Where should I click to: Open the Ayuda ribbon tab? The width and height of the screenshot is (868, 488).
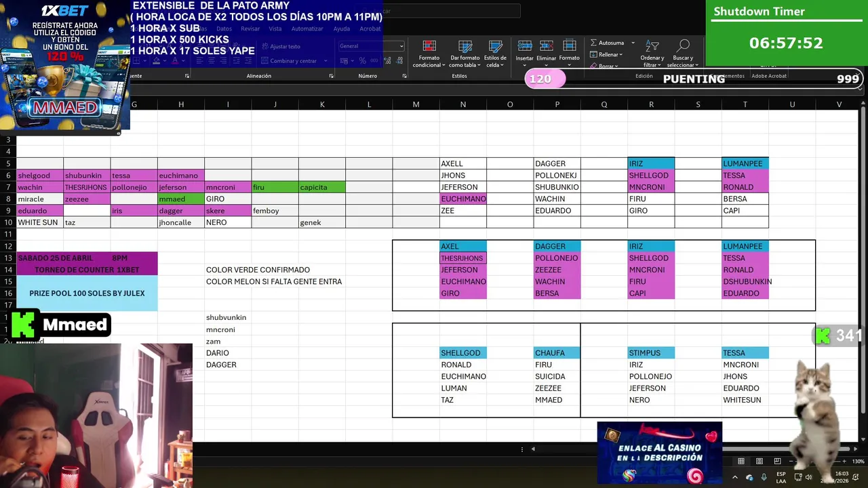(x=342, y=28)
